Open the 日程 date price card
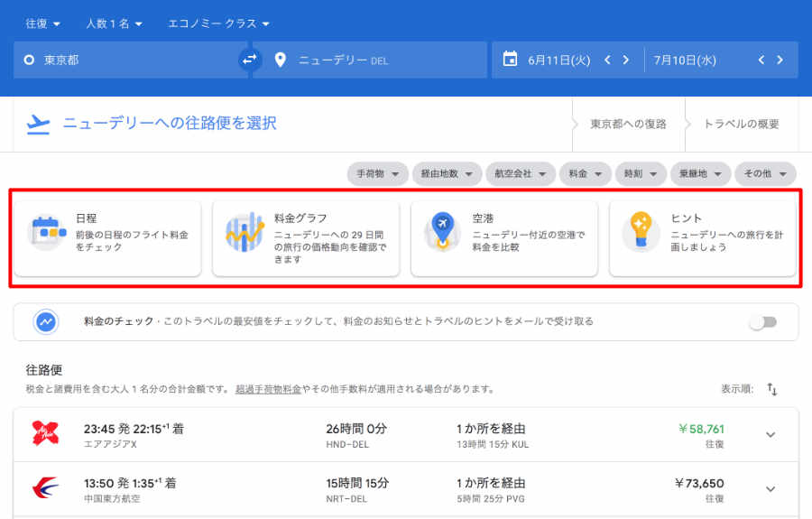The width and height of the screenshot is (812, 519). 107,239
